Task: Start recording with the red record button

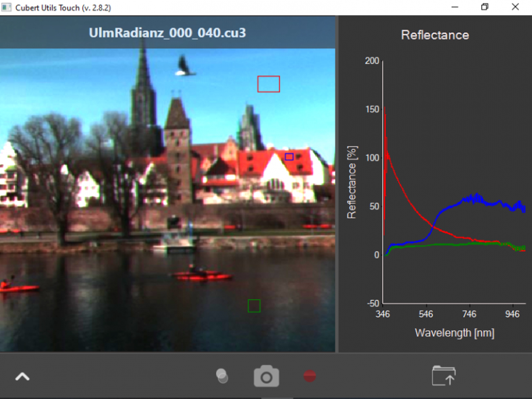Action: [310, 376]
